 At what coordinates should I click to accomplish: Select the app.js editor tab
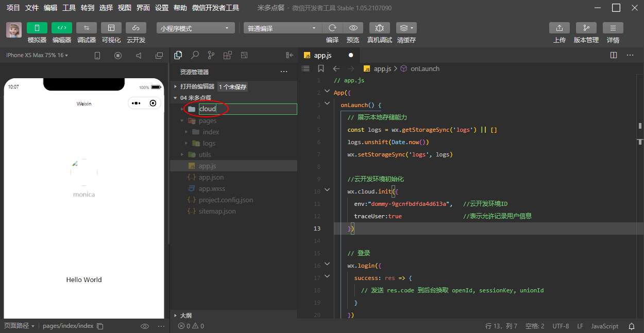[323, 55]
